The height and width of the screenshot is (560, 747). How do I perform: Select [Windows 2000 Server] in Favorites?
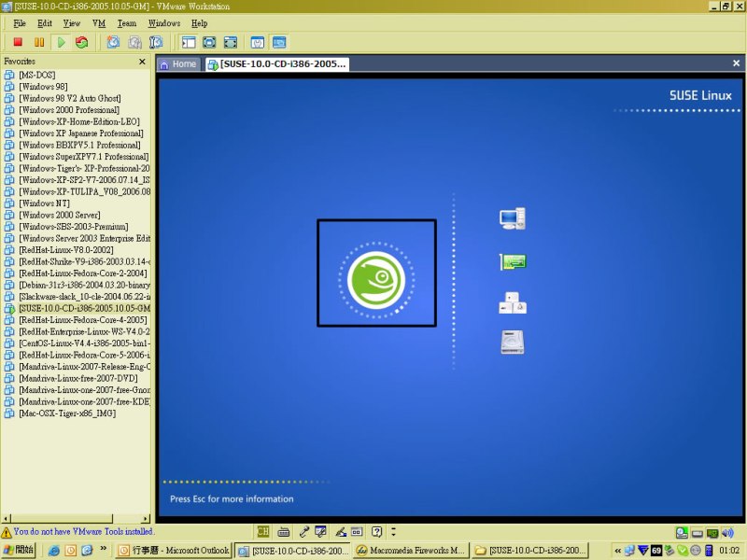[x=58, y=215]
